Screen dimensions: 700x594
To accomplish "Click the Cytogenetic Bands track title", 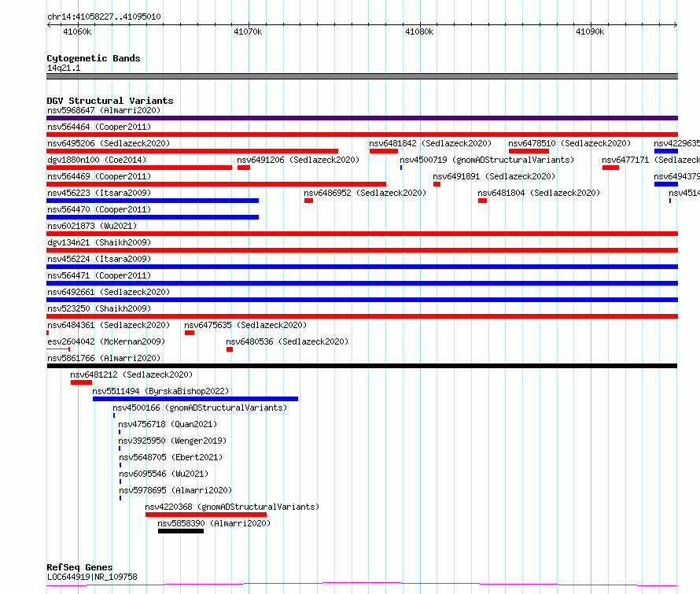I will 94,58.
